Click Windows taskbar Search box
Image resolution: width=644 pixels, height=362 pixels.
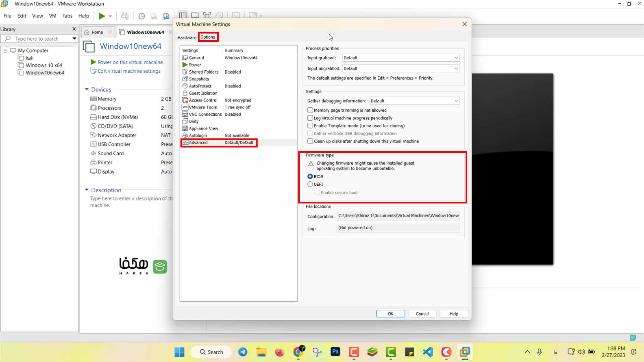pos(211,352)
